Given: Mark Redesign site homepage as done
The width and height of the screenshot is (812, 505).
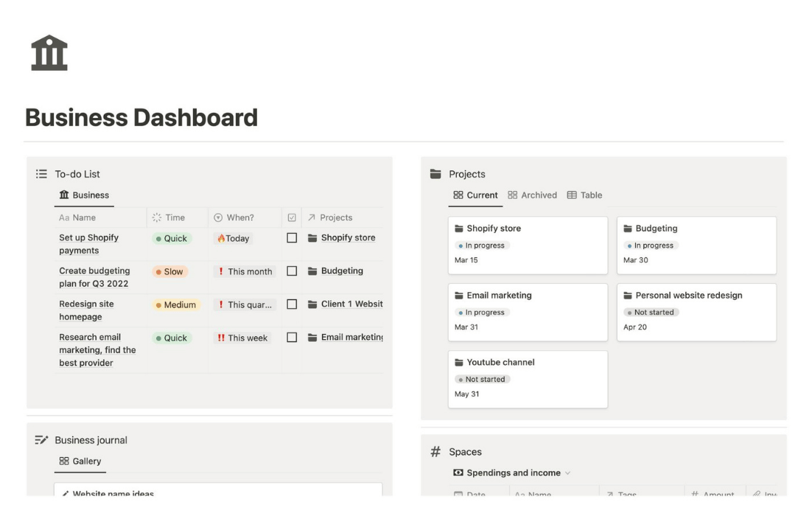Looking at the screenshot, I should click(x=292, y=304).
